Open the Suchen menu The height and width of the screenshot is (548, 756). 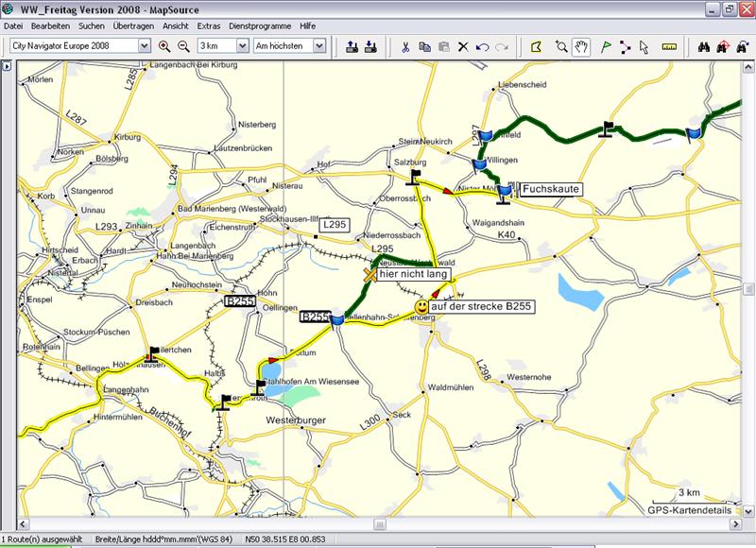click(91, 26)
